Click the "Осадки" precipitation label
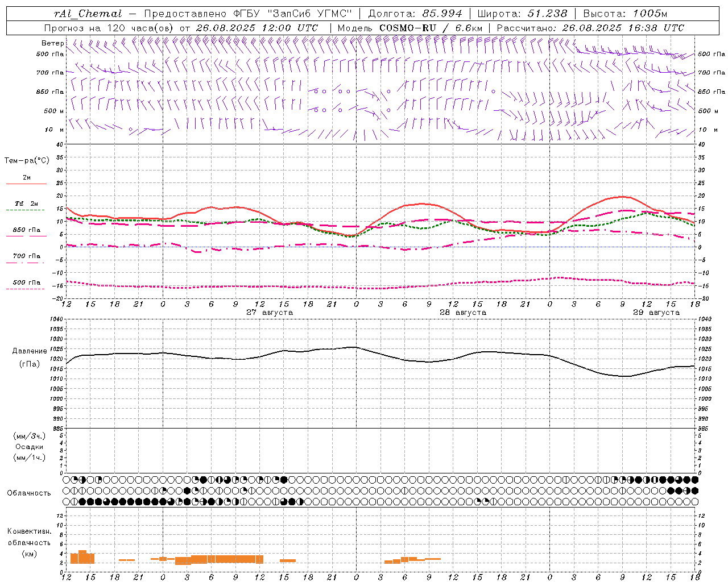Screen dimensions: 728x582 [x=30, y=447]
